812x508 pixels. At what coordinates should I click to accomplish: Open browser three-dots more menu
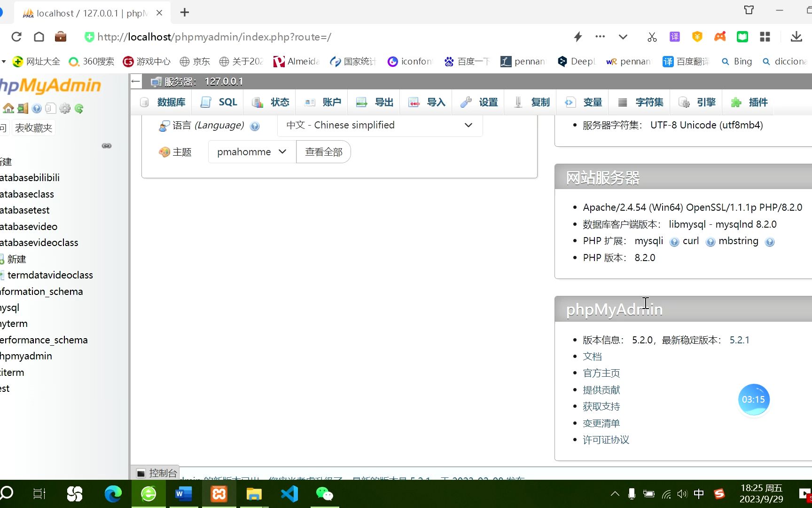click(x=600, y=36)
